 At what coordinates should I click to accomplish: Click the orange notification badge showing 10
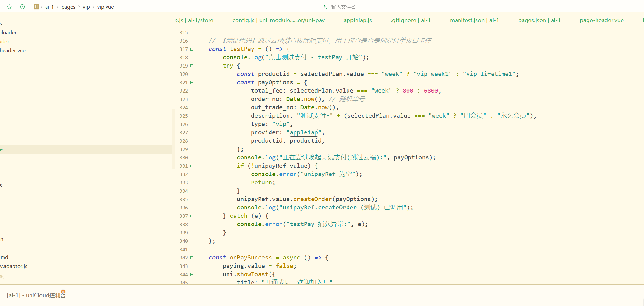coord(63,292)
